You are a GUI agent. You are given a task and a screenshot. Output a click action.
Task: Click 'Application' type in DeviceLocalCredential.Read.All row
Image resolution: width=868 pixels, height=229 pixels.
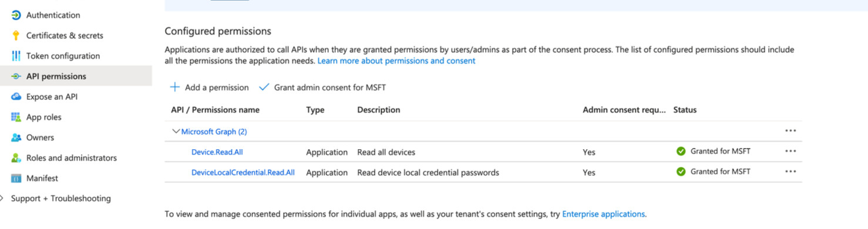[327, 173]
